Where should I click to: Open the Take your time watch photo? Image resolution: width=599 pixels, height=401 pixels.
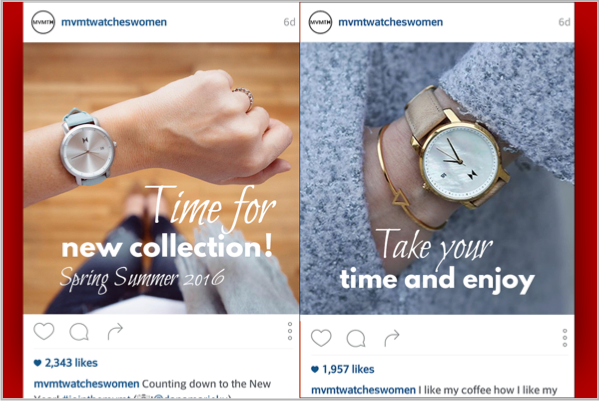tap(437, 178)
